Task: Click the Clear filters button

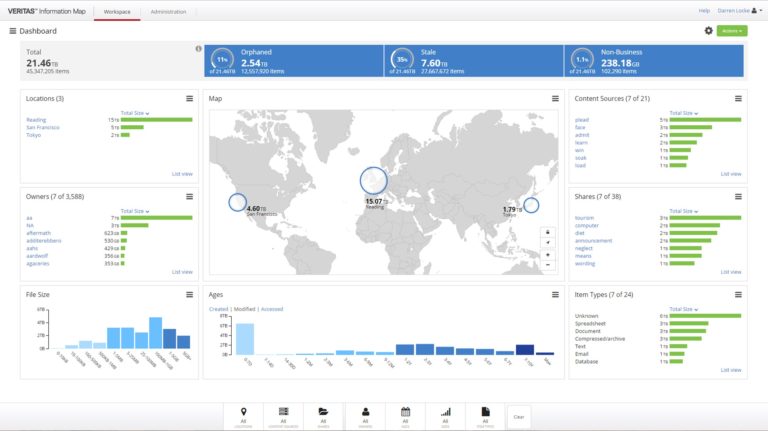Action: coord(518,416)
